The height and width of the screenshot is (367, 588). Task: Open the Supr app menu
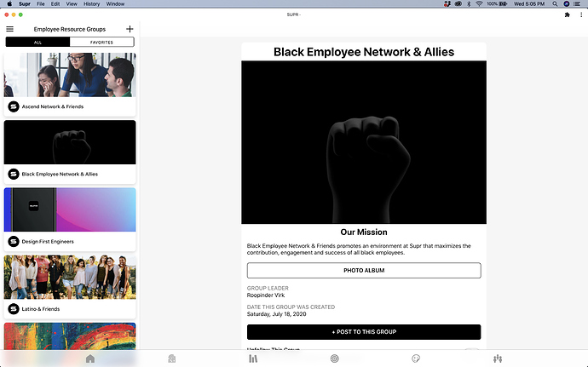[x=25, y=3]
